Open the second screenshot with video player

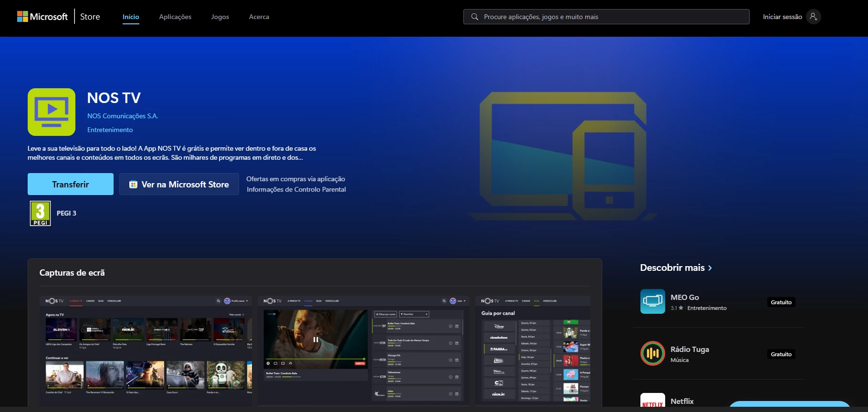pos(363,350)
